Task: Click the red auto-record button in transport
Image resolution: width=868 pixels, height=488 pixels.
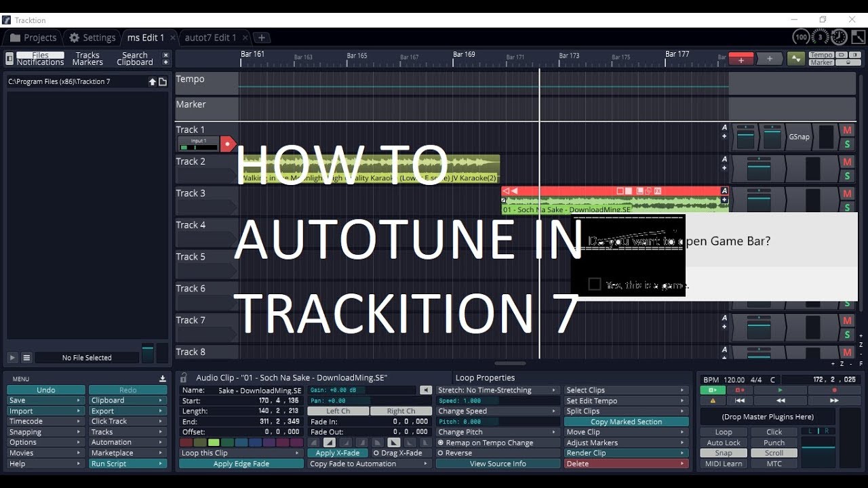Action: click(741, 390)
